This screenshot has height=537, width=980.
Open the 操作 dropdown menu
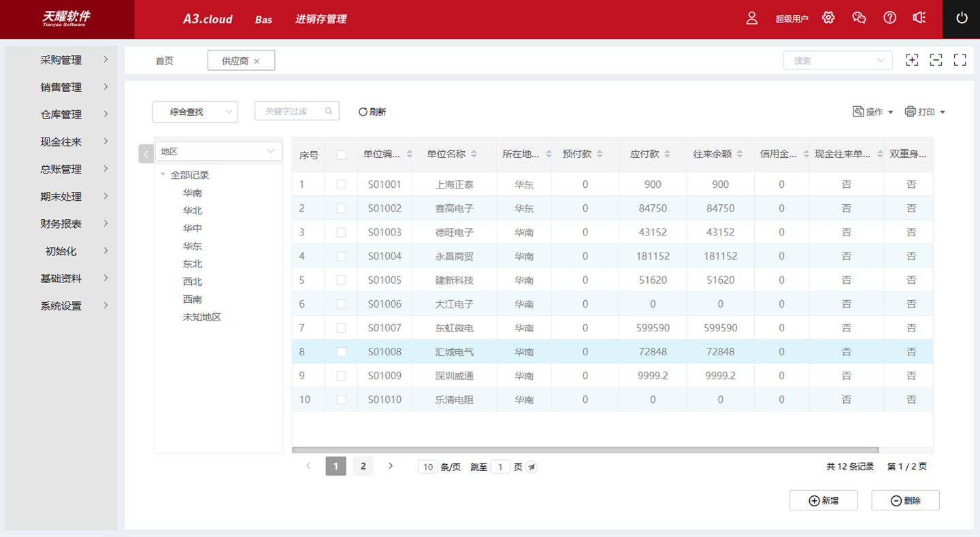[873, 112]
